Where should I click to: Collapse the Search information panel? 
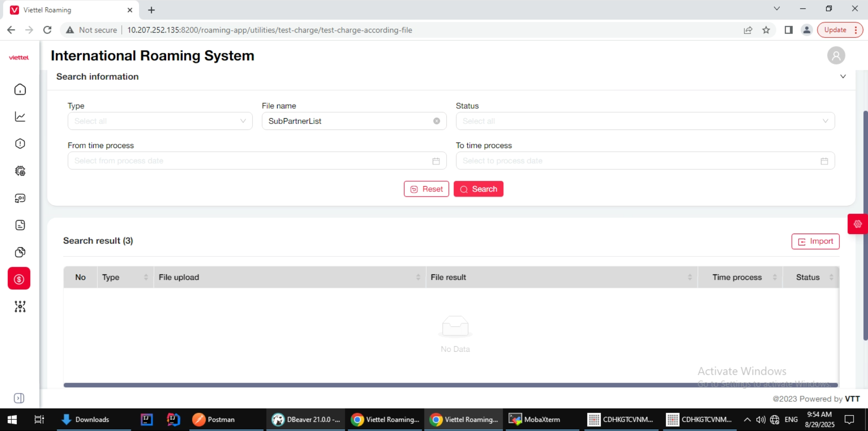click(843, 77)
